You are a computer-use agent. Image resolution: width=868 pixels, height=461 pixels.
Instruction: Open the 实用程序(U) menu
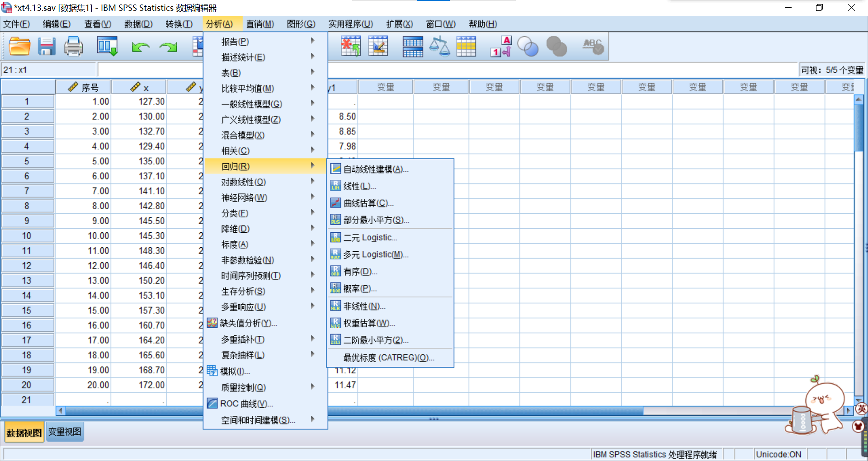coord(350,24)
